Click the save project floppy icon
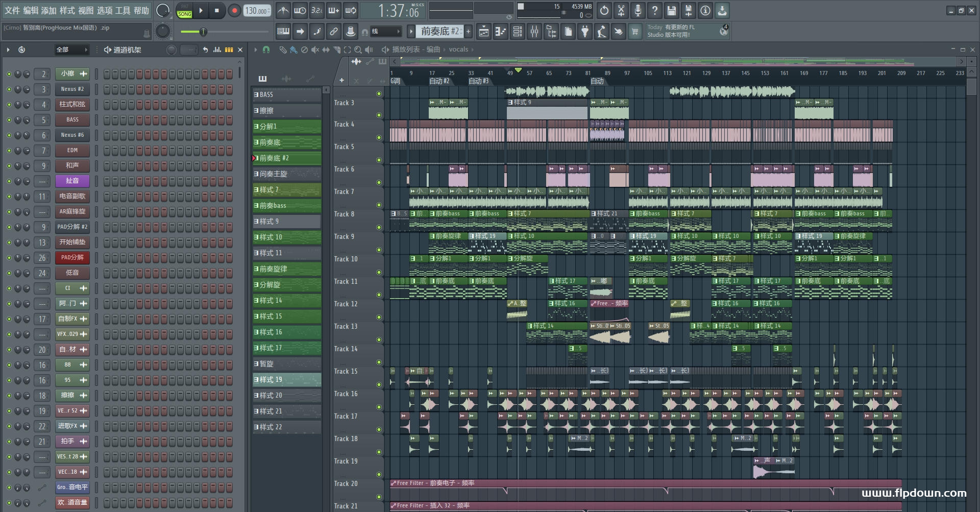The width and height of the screenshot is (980, 512). [x=671, y=10]
